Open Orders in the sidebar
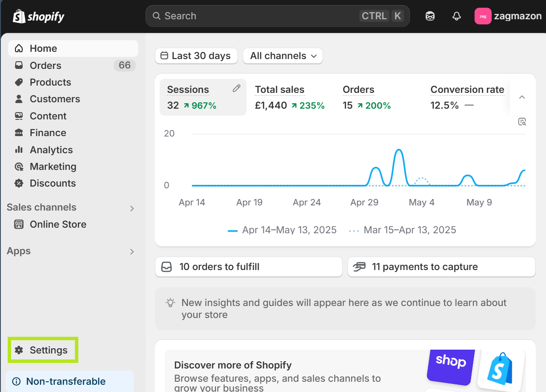 (45, 65)
